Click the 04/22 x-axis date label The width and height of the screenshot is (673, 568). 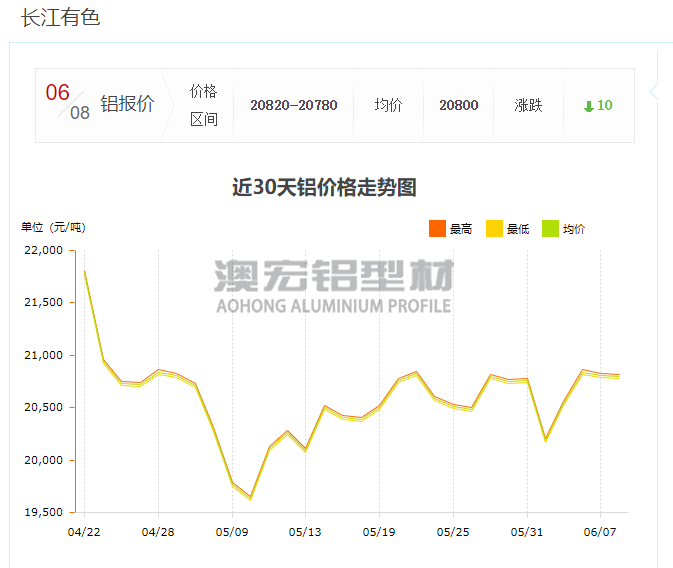click(84, 532)
